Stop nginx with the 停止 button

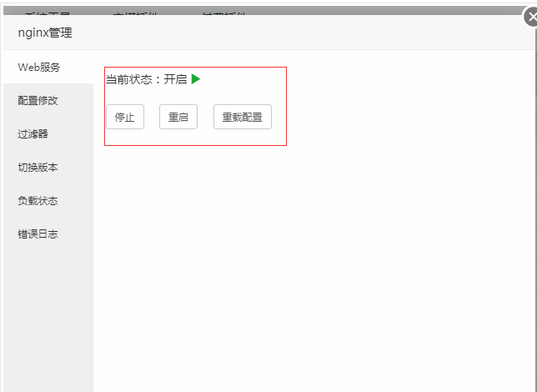pyautogui.click(x=125, y=117)
